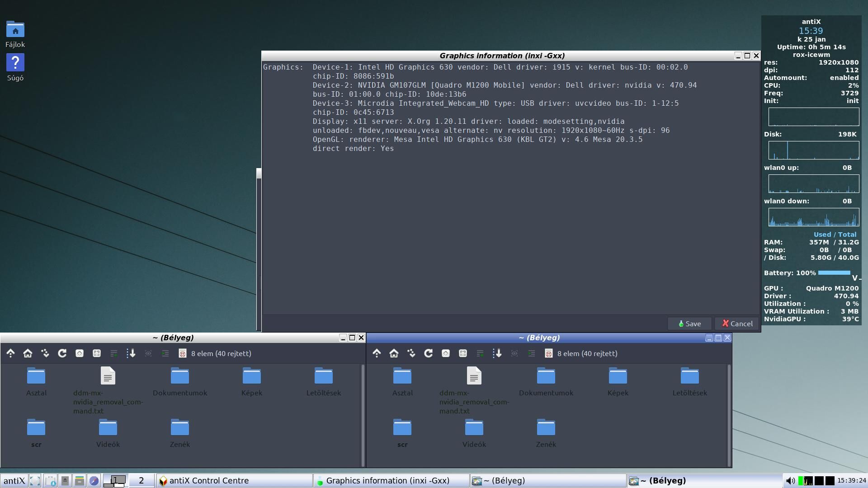Open bookmarks menu in inactive gray-titled Bélyeg window

tap(45, 353)
